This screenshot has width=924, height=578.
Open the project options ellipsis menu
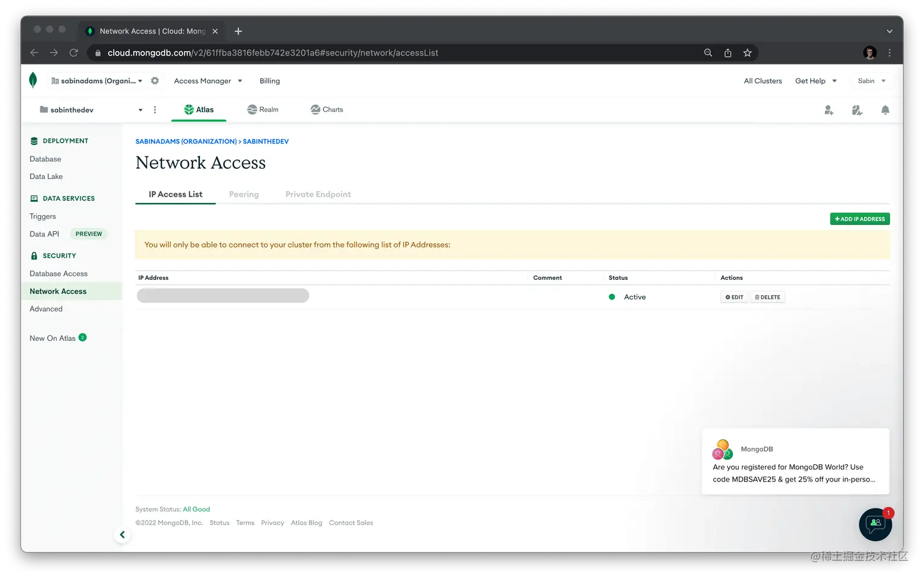pos(155,109)
